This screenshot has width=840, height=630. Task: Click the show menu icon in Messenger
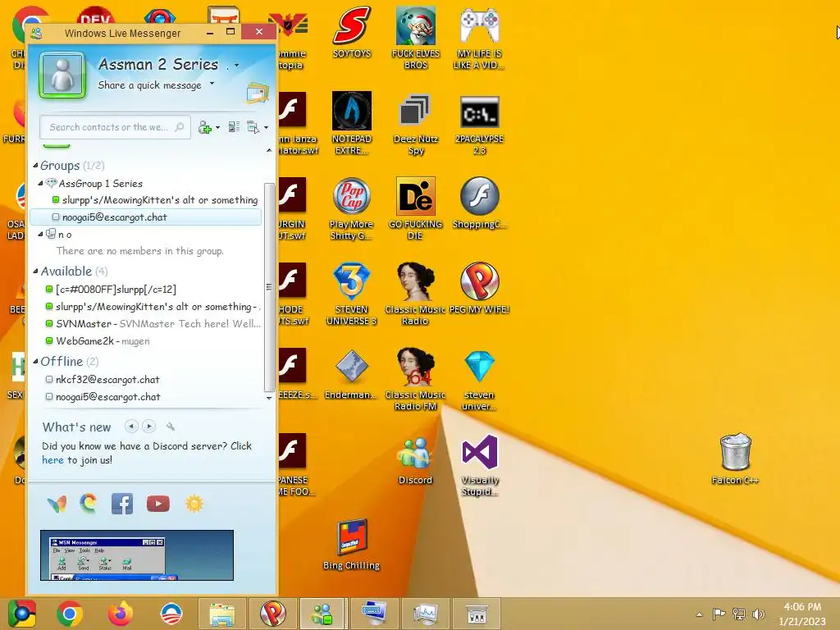pyautogui.click(x=253, y=127)
